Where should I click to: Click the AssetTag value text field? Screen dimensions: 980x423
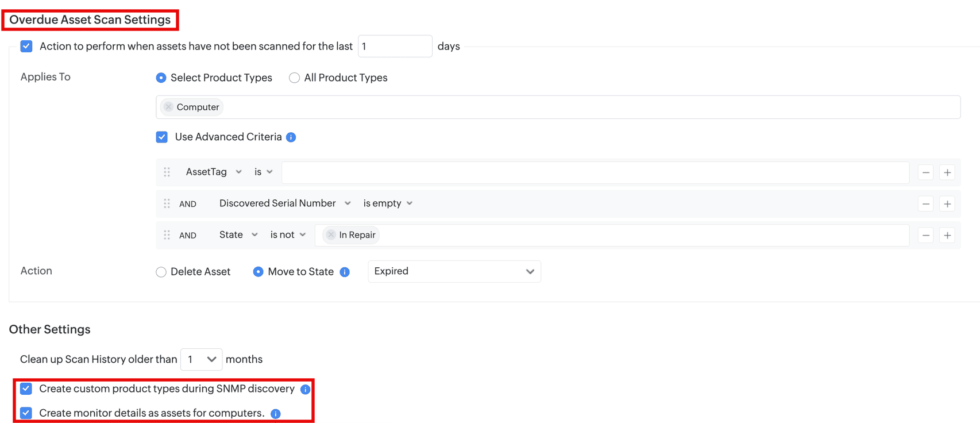595,172
